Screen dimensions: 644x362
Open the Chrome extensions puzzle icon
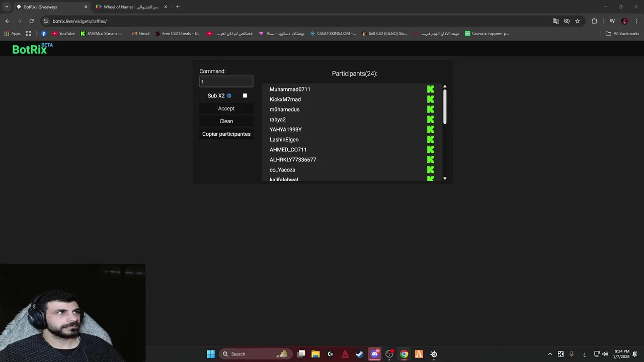click(x=595, y=21)
